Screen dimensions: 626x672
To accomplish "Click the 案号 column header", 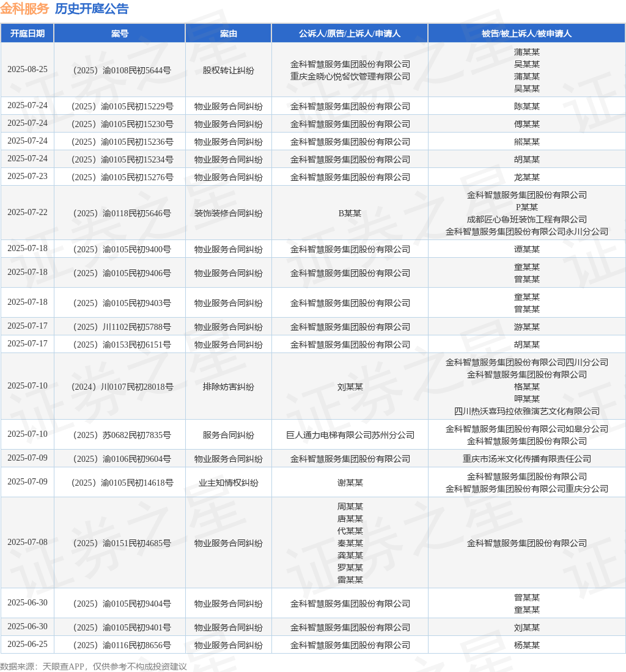I will coord(120,34).
